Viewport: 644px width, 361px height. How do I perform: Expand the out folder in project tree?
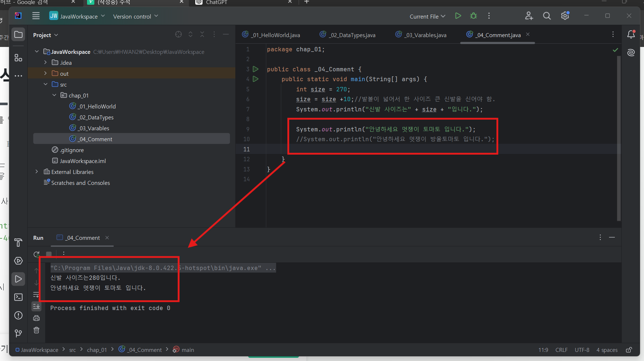tap(46, 73)
